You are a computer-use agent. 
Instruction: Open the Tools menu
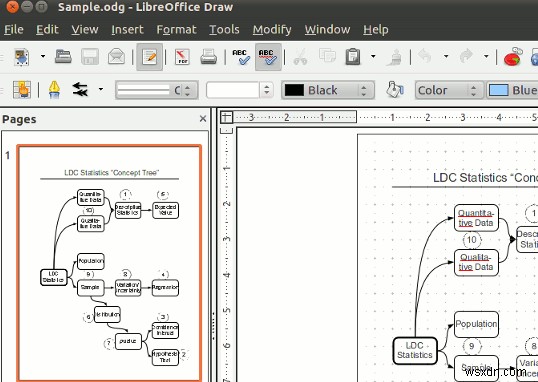[224, 30]
